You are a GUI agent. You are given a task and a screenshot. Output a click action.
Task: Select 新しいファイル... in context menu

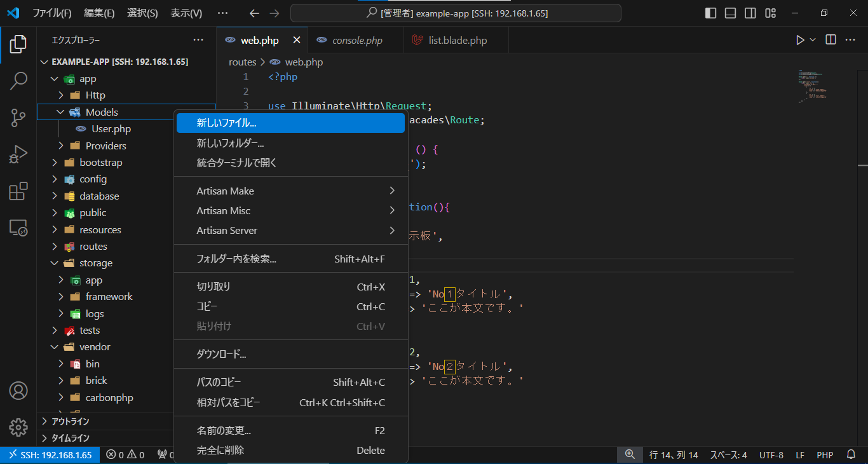click(x=290, y=123)
